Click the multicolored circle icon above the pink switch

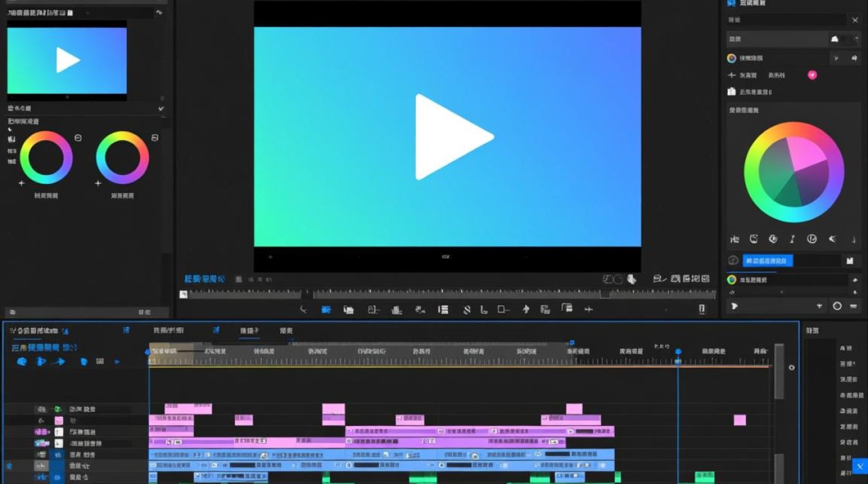click(732, 58)
